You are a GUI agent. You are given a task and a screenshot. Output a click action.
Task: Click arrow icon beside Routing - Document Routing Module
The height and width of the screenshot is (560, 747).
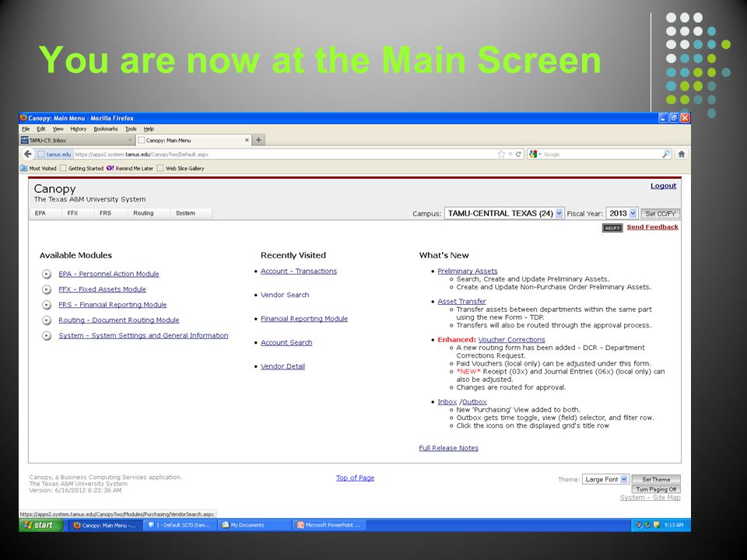[47, 320]
